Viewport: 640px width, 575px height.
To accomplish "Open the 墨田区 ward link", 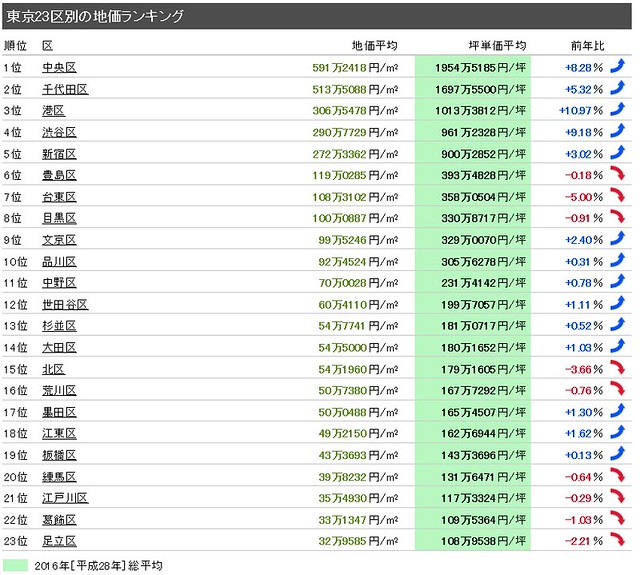I will 60,412.
